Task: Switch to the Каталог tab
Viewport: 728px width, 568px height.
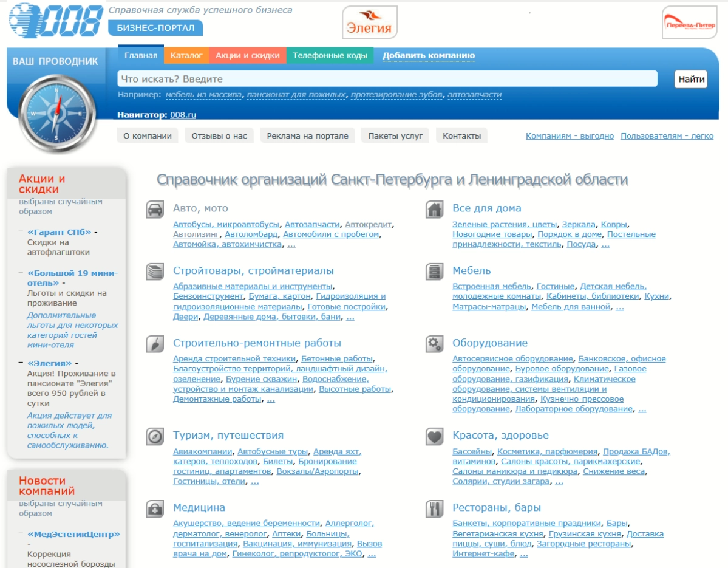Action: pos(186,56)
